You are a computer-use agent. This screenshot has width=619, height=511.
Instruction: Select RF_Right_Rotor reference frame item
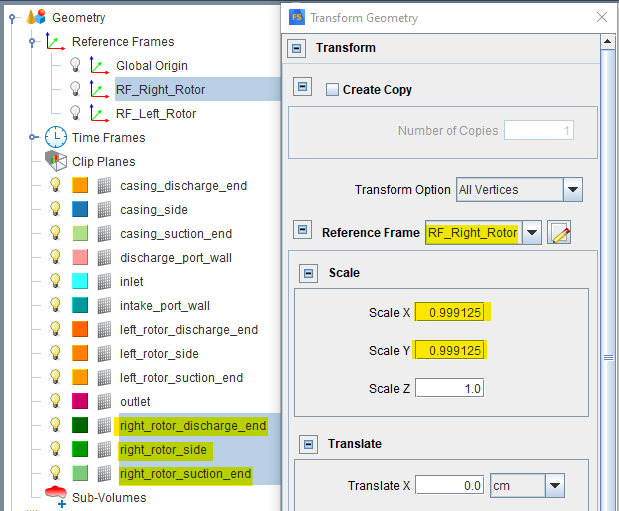click(x=160, y=89)
